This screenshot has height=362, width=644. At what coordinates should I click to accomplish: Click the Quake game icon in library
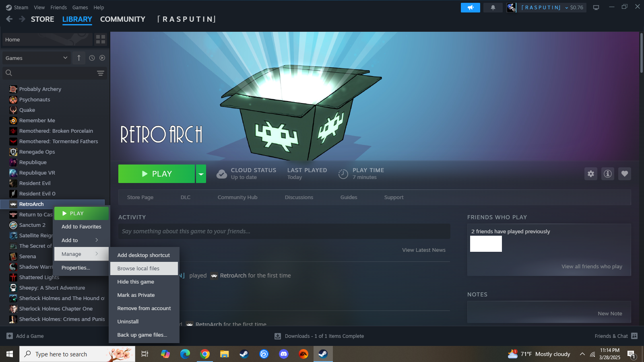click(x=13, y=110)
